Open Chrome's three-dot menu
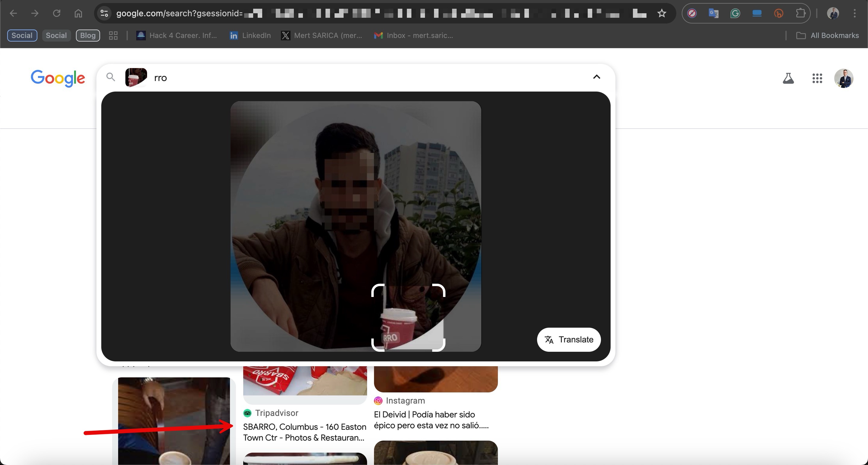This screenshot has height=465, width=868. click(855, 13)
